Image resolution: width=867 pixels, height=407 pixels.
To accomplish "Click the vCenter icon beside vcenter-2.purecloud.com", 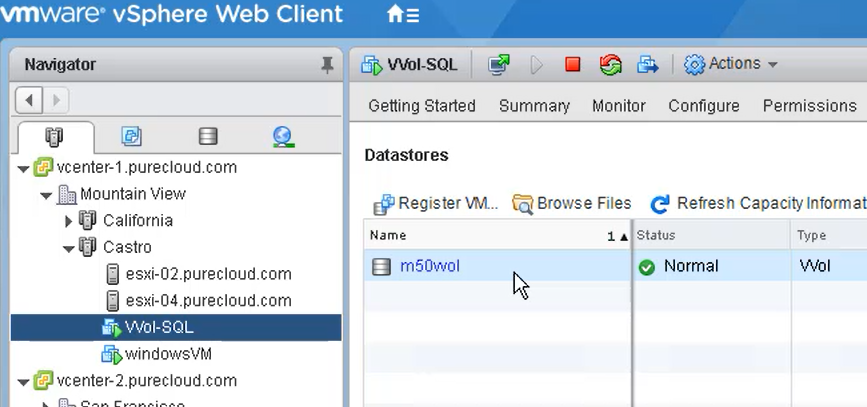I will click(x=43, y=380).
